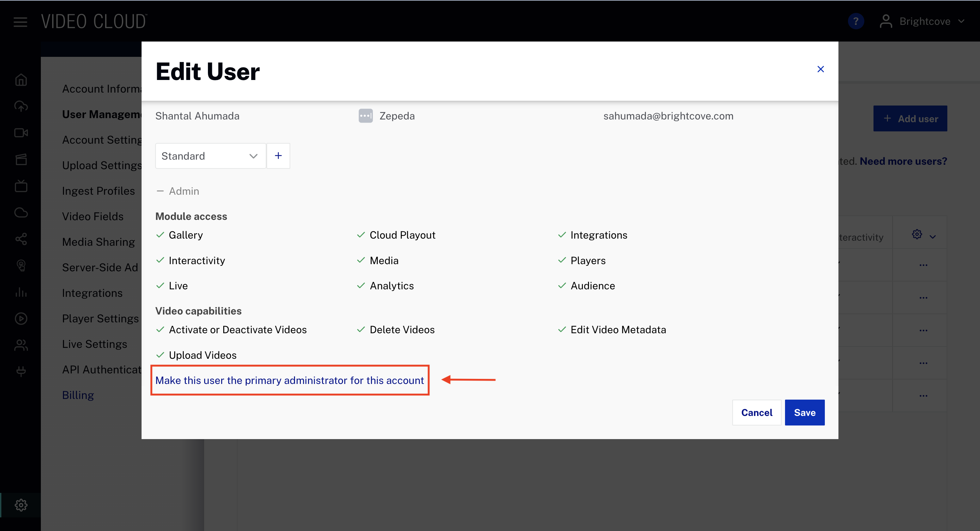Open the fifth user row ellipsis menu
This screenshot has height=531, width=980.
pyautogui.click(x=923, y=396)
